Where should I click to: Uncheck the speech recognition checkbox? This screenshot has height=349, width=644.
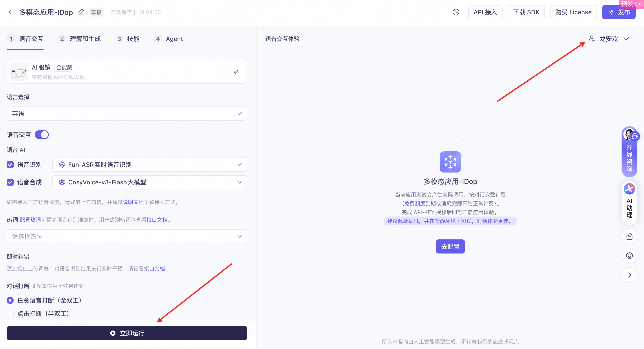tap(10, 165)
